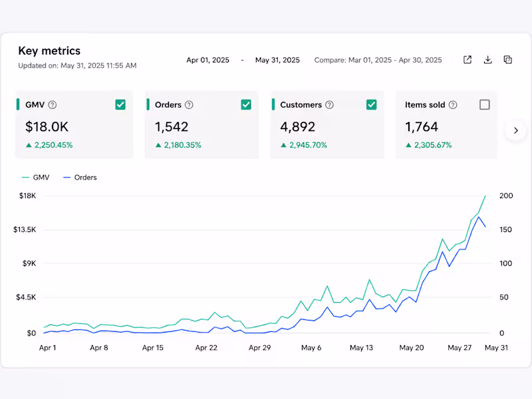The image size is (532, 399).
Task: Select the GMV value $18.0K
Action: [47, 127]
